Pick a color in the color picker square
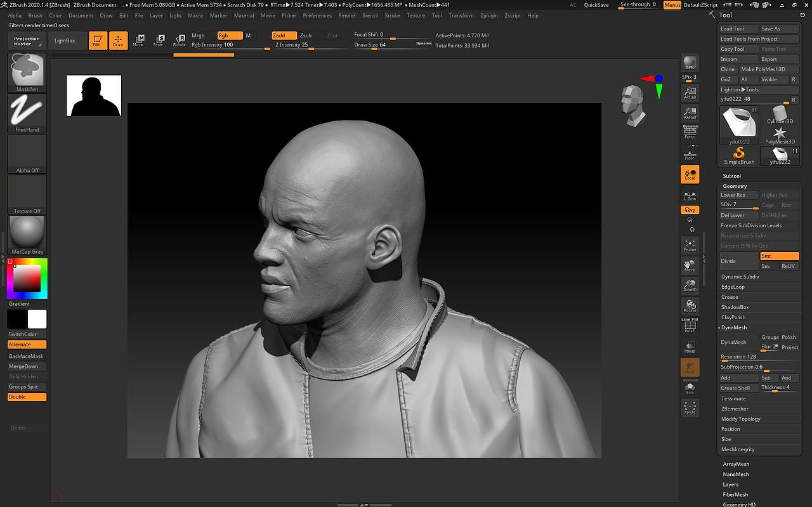The width and height of the screenshot is (812, 507). (27, 278)
